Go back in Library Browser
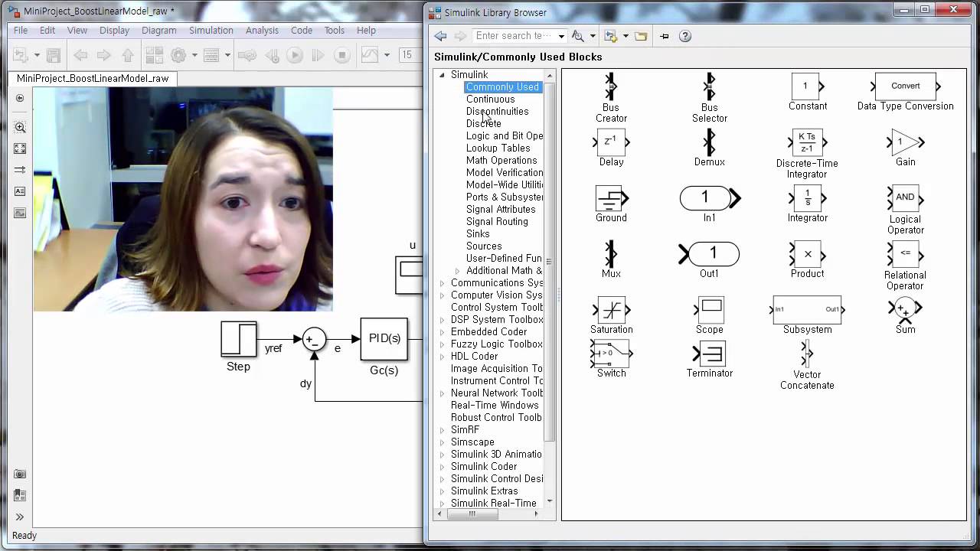 coord(440,36)
